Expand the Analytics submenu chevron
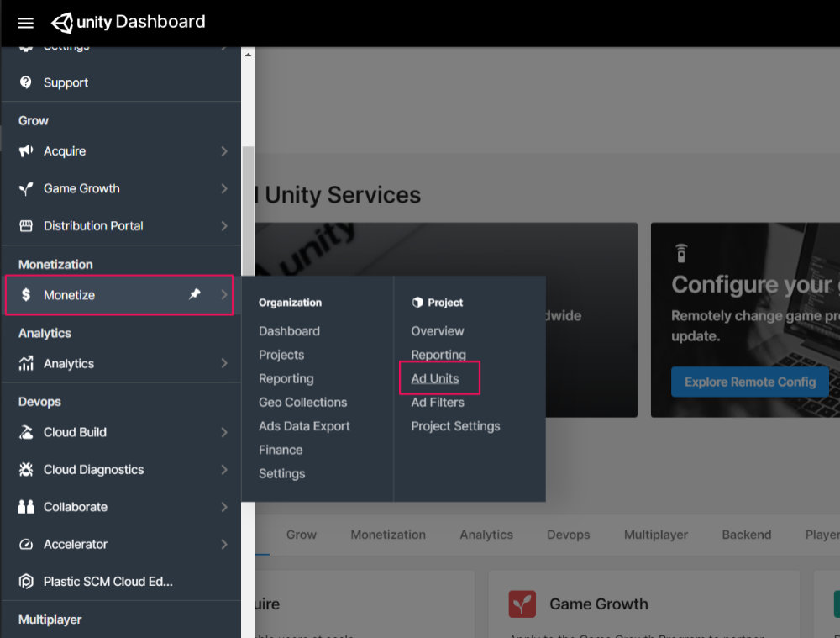Screen dimensions: 840x638 [224, 363]
